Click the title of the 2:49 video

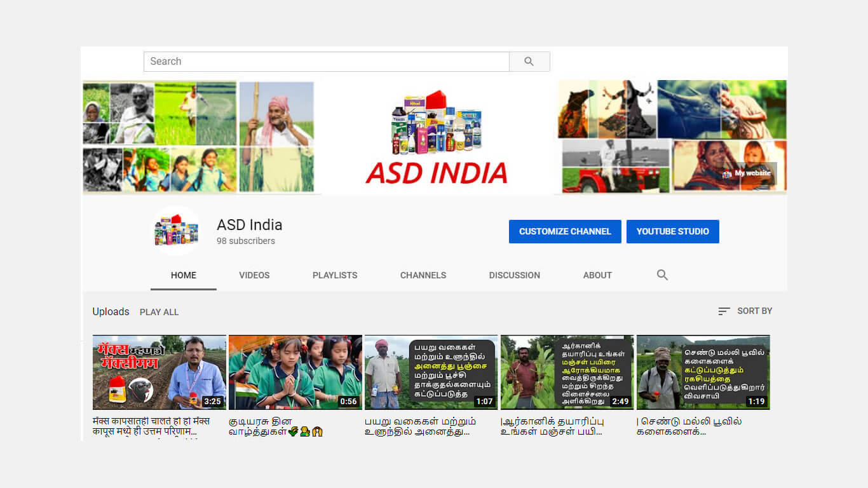click(552, 426)
